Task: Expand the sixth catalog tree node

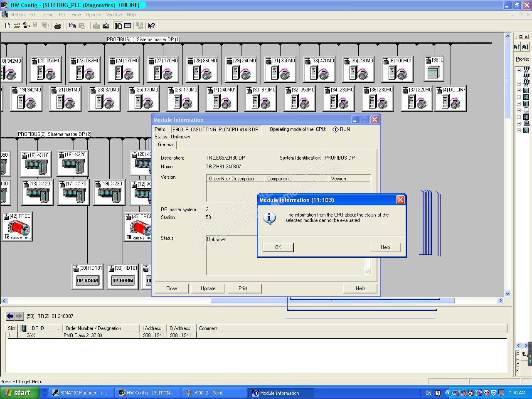Action: (519, 103)
